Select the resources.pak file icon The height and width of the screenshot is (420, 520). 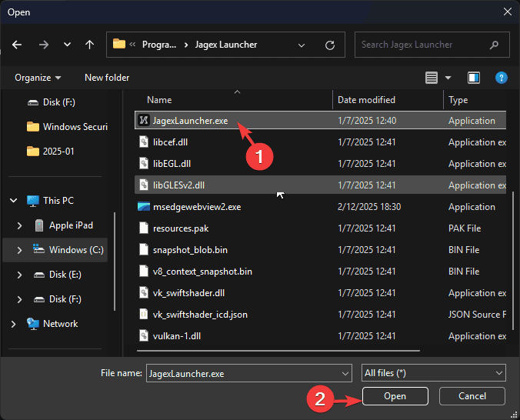coord(144,228)
